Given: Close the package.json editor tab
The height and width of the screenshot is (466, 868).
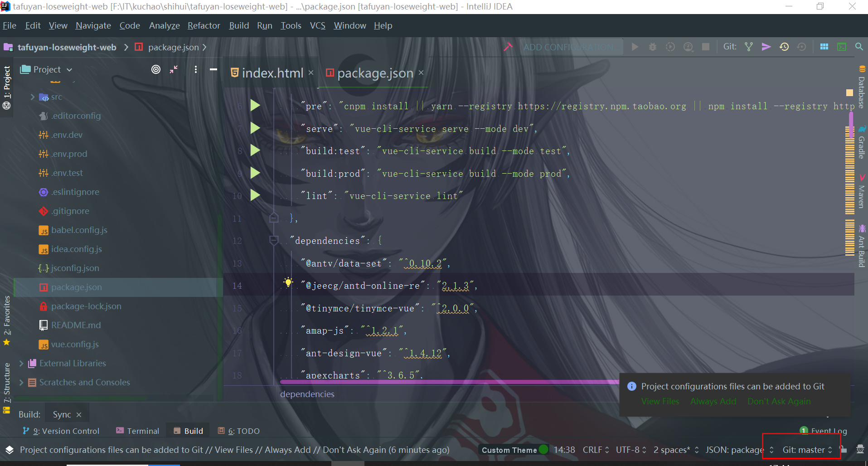Looking at the screenshot, I should point(421,73).
